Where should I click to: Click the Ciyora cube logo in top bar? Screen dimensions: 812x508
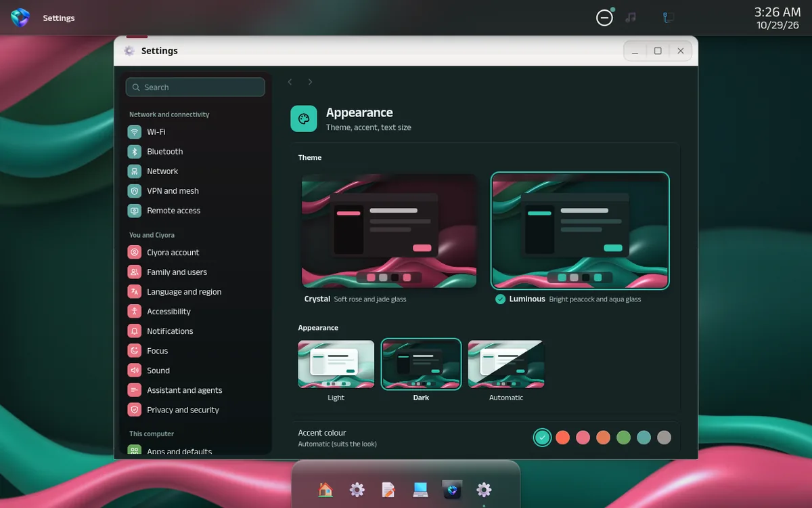point(20,18)
